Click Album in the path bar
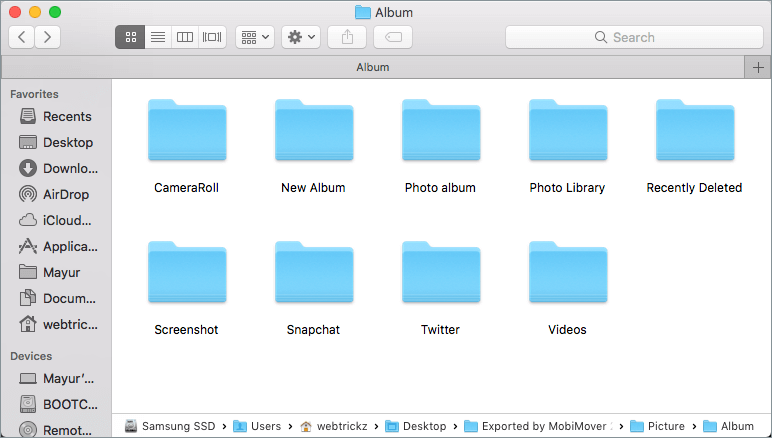This screenshot has height=438, width=772. point(728,426)
